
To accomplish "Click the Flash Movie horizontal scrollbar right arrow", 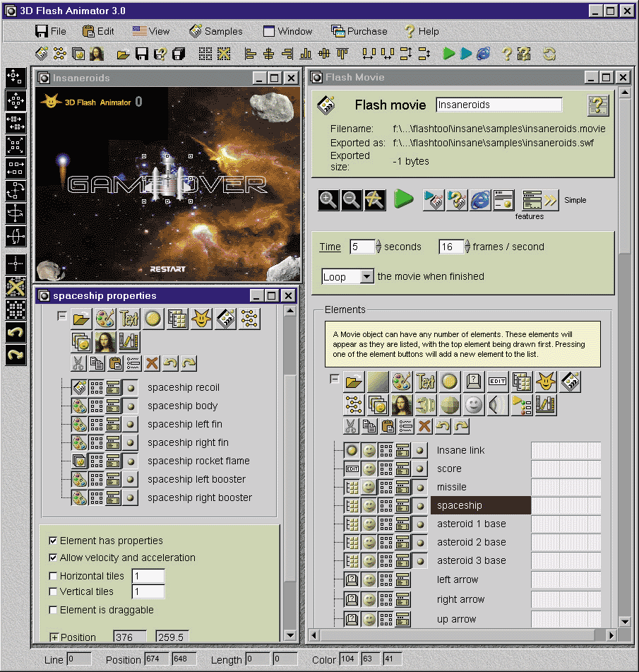I will click(x=611, y=635).
